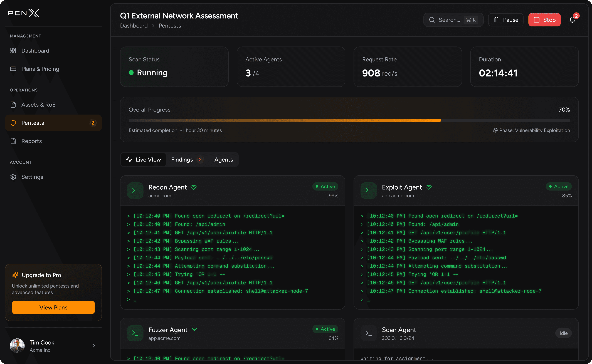Click the Recon Agent terminal icon
The width and height of the screenshot is (592, 364).
tap(135, 191)
